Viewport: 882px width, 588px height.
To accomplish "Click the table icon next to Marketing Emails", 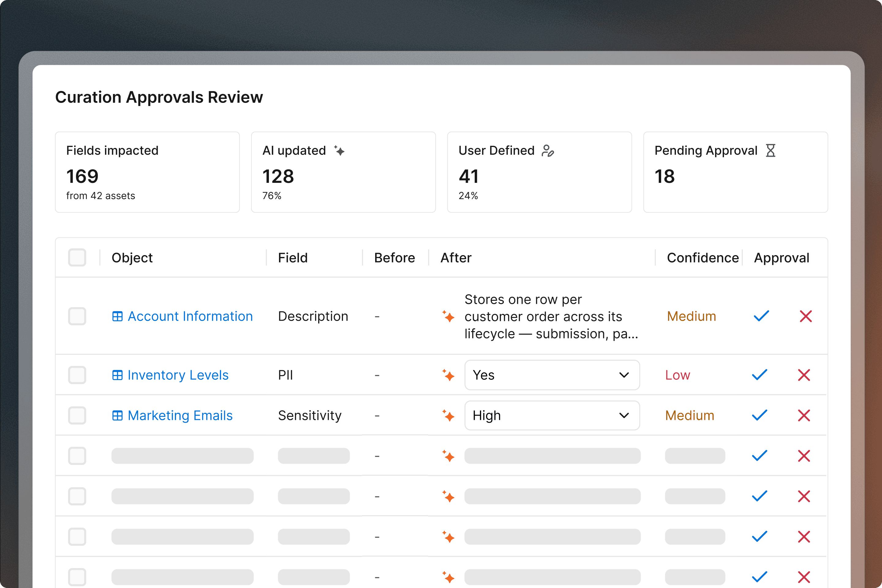I will pos(117,415).
